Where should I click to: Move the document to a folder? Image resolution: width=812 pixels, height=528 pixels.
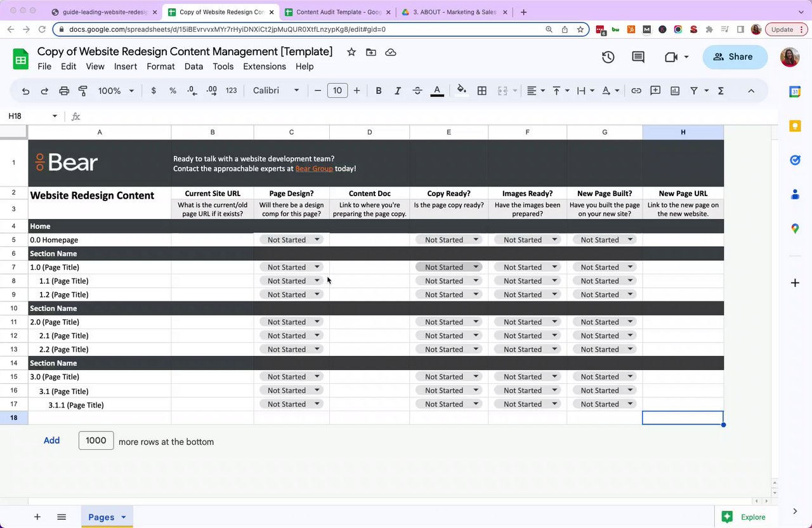pos(371,52)
